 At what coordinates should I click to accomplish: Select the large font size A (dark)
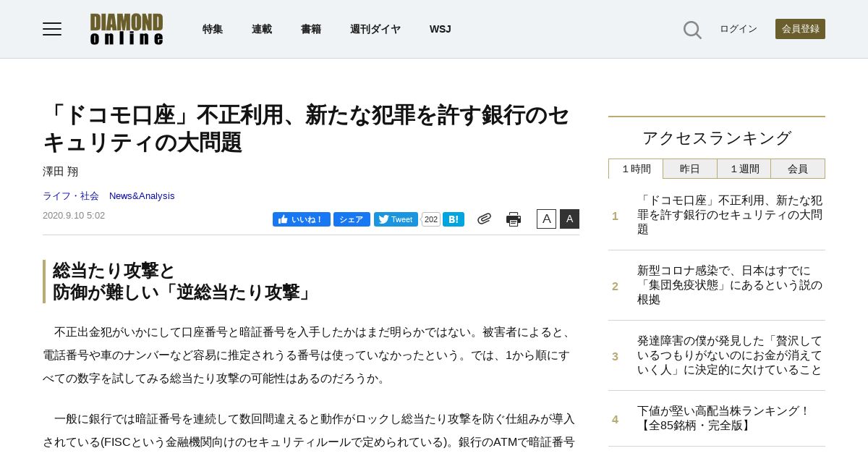(x=569, y=219)
